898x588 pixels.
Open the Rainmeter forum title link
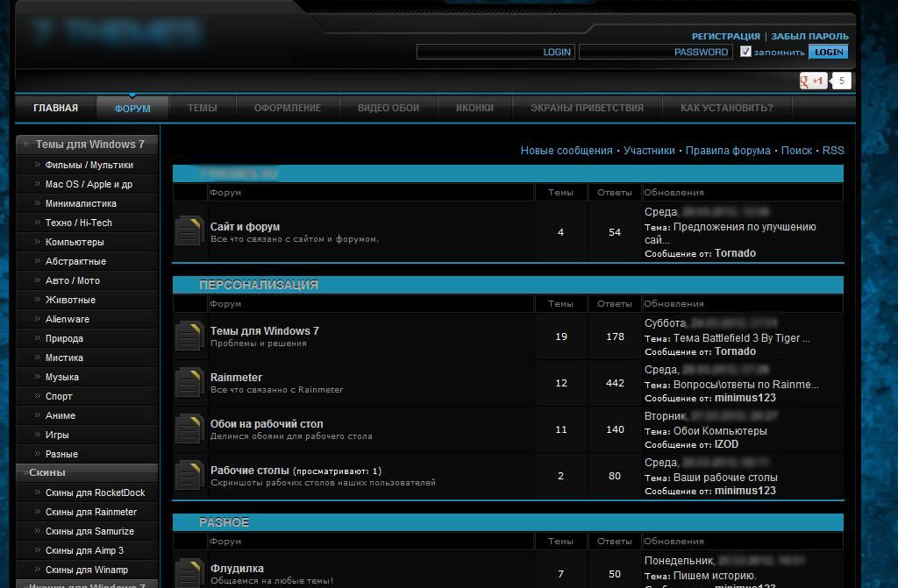click(236, 378)
